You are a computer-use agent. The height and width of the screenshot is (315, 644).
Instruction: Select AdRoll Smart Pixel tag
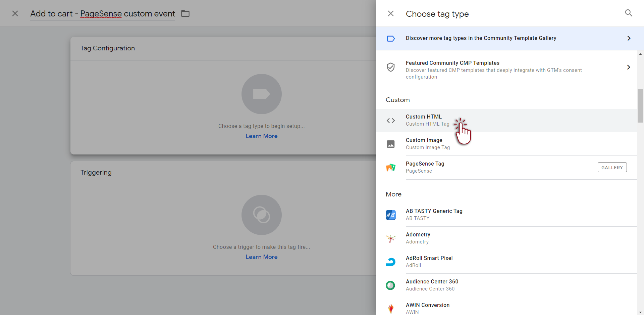click(506, 262)
